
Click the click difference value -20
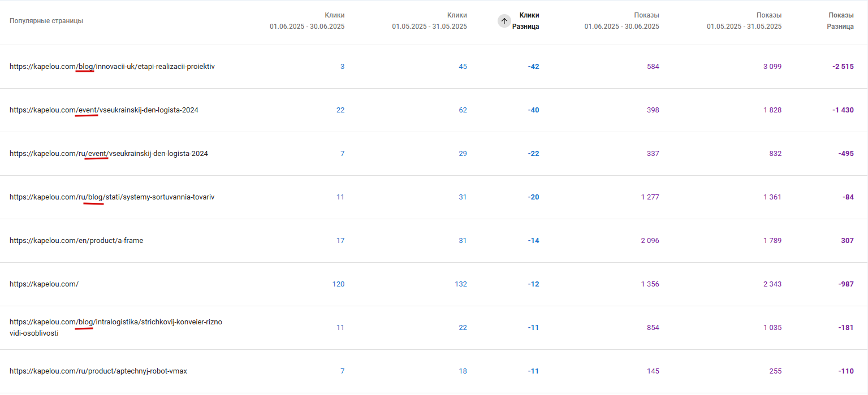click(533, 197)
